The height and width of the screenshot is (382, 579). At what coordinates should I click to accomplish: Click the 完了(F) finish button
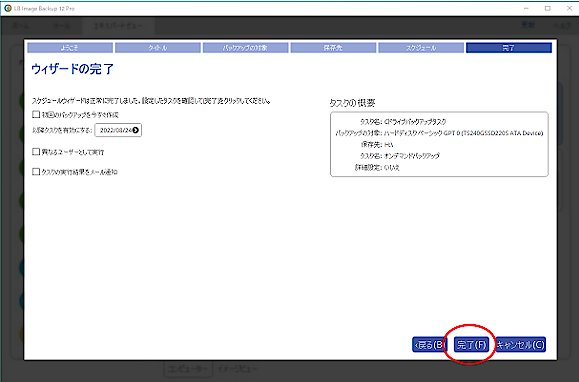[471, 345]
